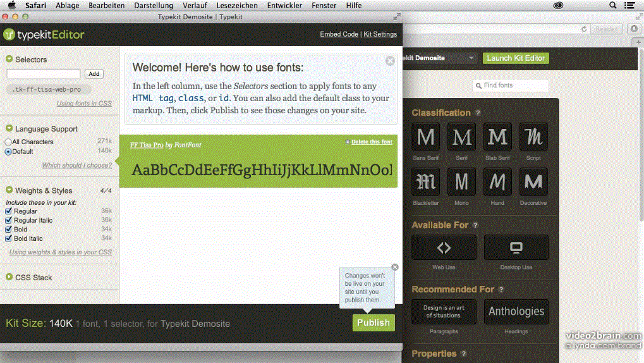Open Which should I choose link
This screenshot has width=644, height=363.
click(x=77, y=165)
